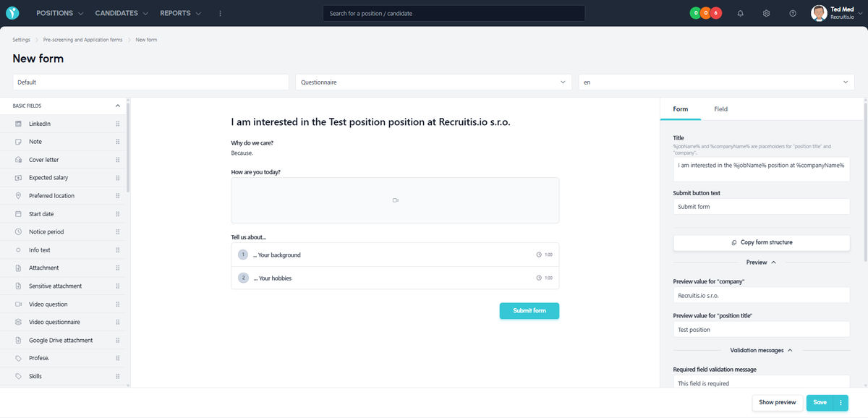Viewport: 868px width, 418px height.
Task: Open the three-dot menu beside Reports
Action: point(220,13)
